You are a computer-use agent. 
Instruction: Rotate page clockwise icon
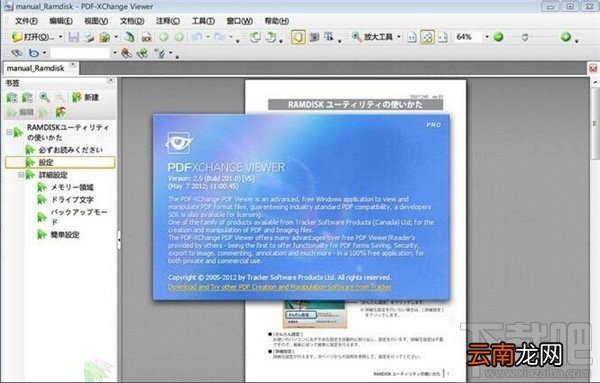coord(271,37)
